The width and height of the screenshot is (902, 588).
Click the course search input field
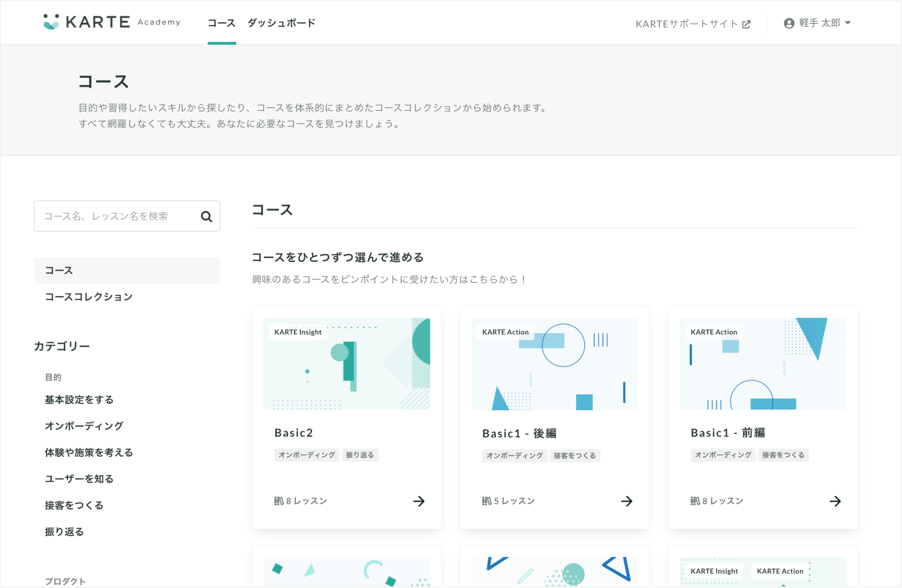coord(127,216)
